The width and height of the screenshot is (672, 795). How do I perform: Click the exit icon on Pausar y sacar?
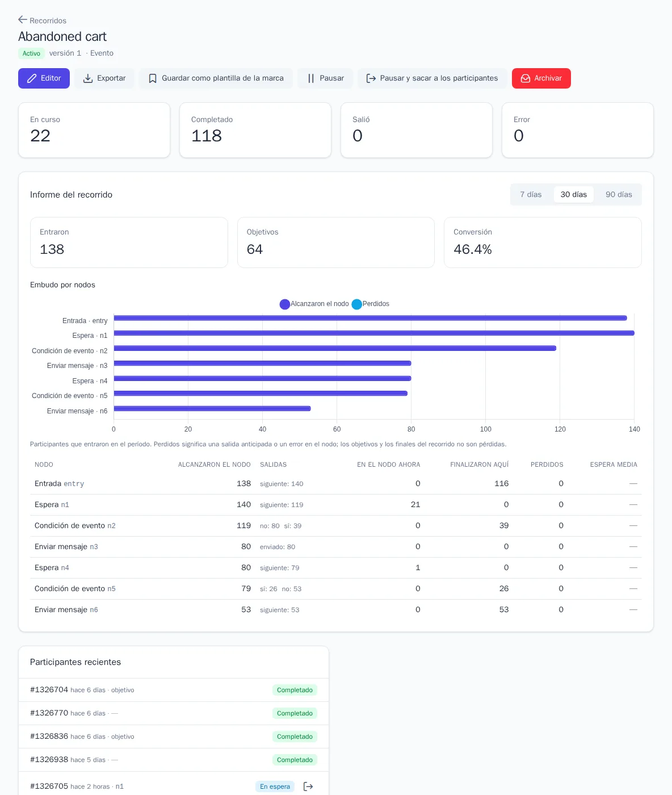[x=371, y=78]
